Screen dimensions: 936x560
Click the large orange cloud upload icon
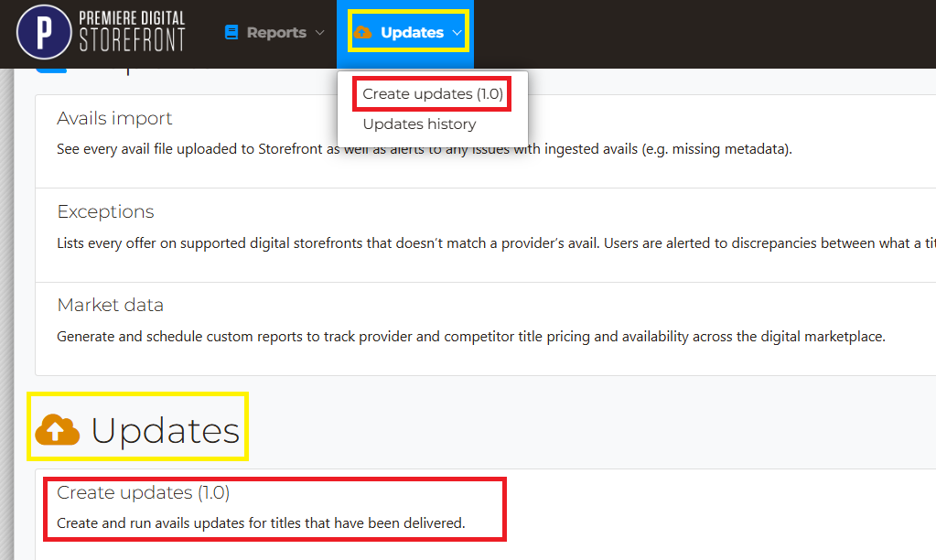(57, 429)
